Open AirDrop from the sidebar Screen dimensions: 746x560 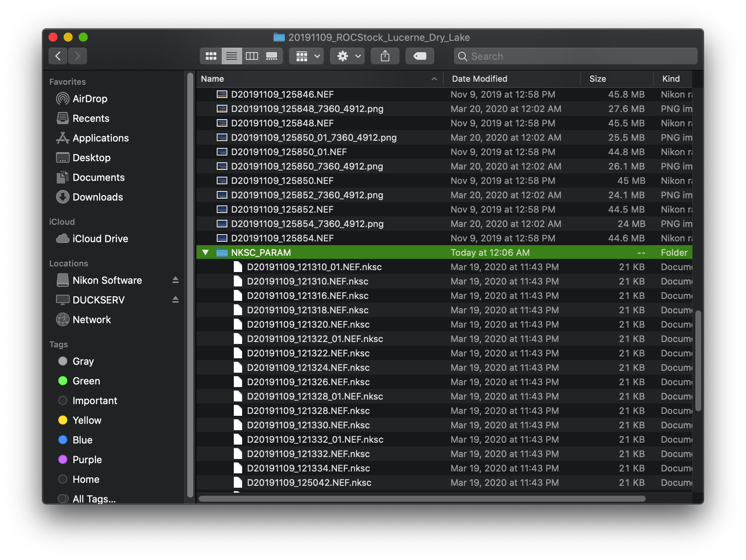[90, 99]
